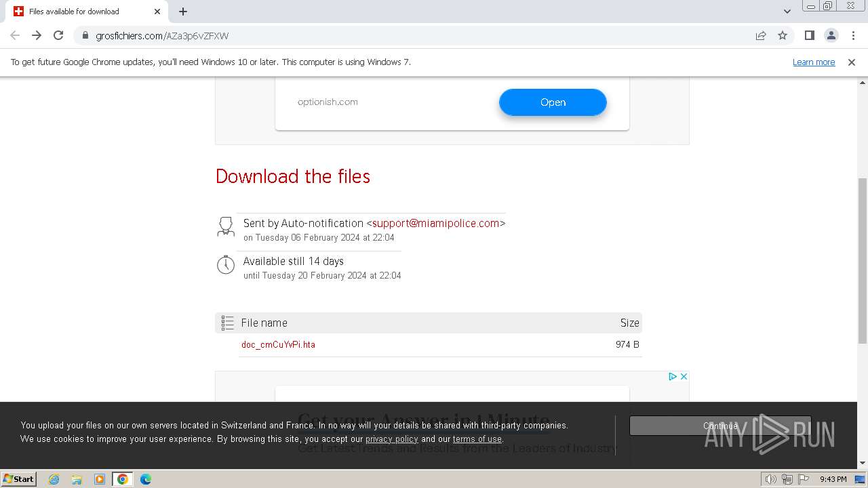Screen dimensions: 868x488
Task: Go back to the previous page
Action: 15,35
